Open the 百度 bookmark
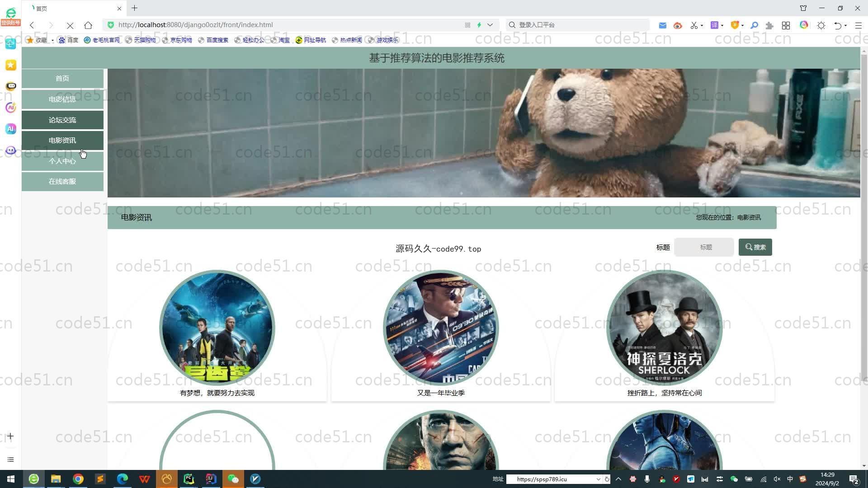The width and height of the screenshot is (868, 488). [68, 40]
